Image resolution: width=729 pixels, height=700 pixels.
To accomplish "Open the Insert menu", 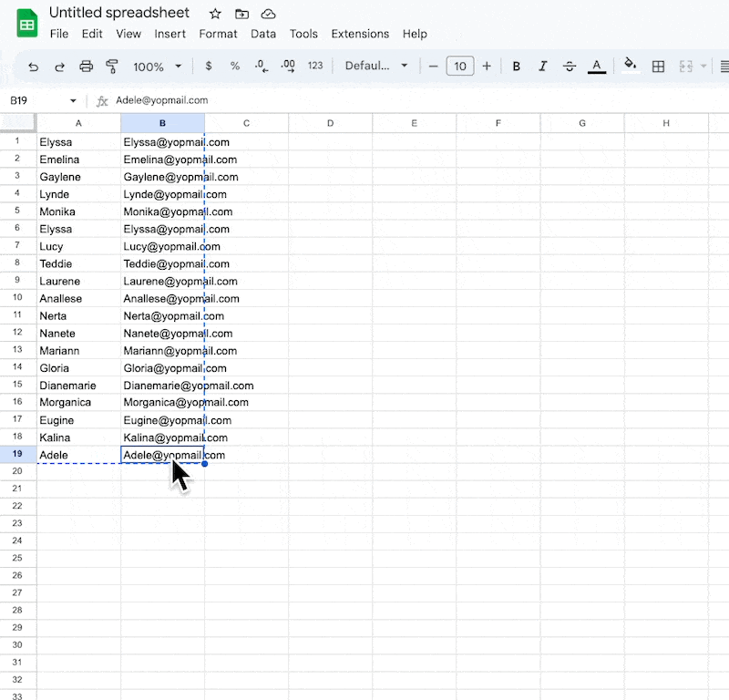I will coord(169,34).
